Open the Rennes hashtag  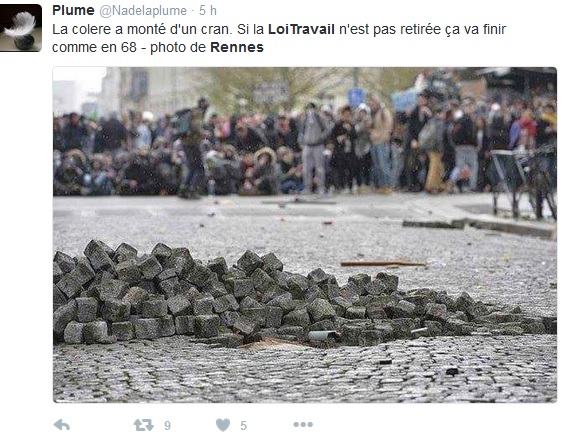(237, 47)
